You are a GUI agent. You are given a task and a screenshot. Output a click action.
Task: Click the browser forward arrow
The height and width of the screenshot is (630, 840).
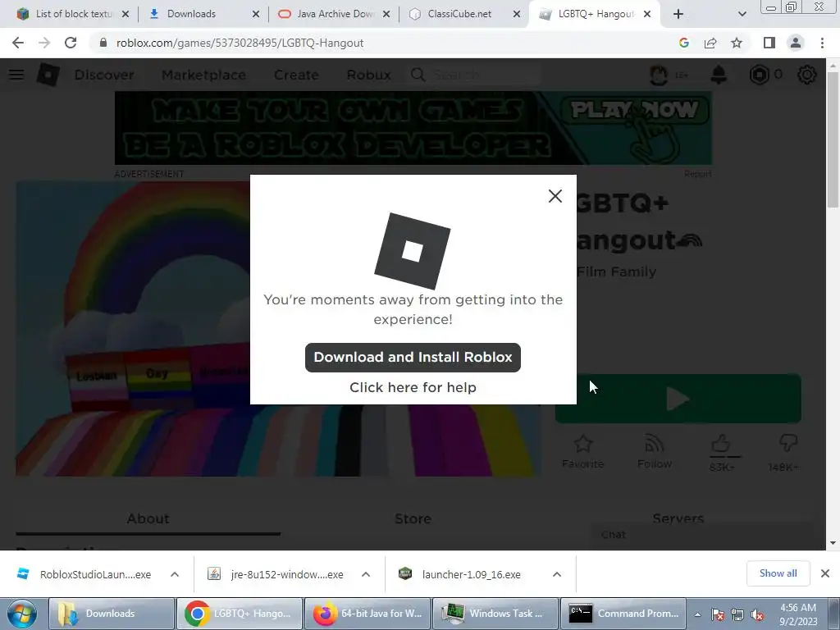(44, 43)
